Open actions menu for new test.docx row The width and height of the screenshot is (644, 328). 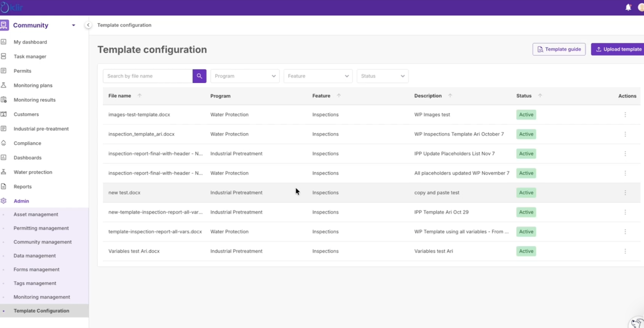(625, 193)
